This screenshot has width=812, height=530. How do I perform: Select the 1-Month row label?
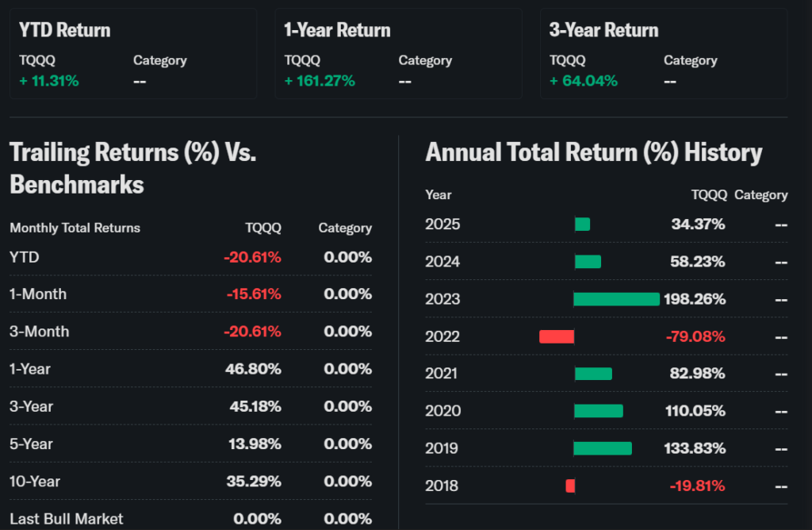coord(38,294)
